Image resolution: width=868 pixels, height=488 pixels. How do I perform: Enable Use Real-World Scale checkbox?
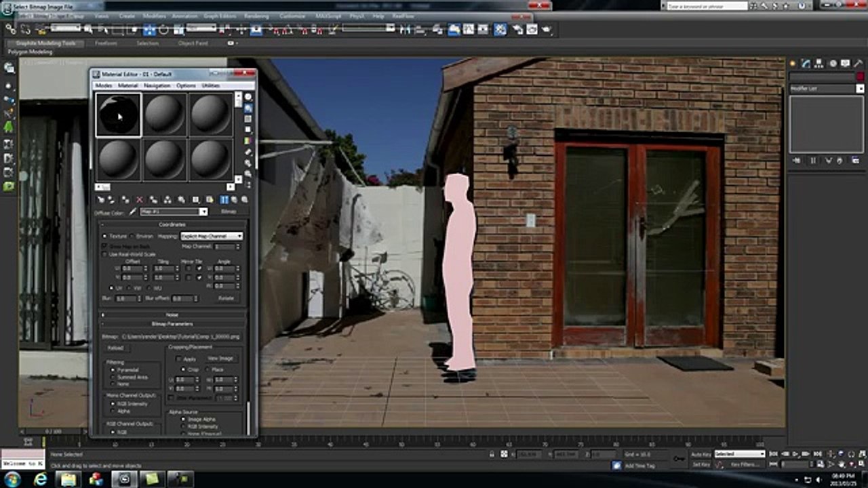(104, 254)
